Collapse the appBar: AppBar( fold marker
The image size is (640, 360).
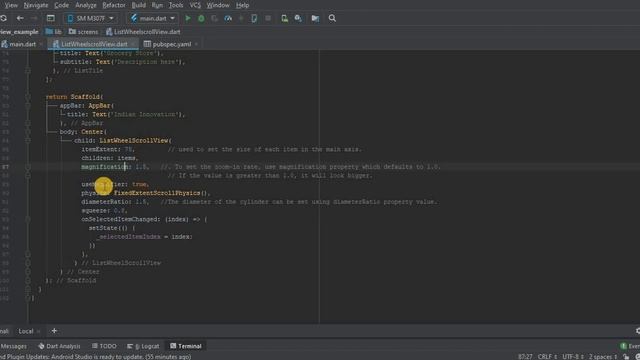pyautogui.click(x=28, y=106)
